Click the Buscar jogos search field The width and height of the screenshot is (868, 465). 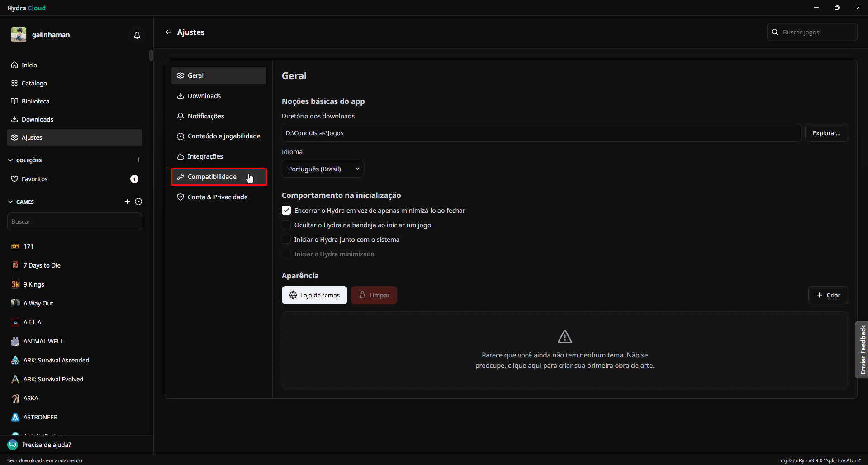click(816, 32)
